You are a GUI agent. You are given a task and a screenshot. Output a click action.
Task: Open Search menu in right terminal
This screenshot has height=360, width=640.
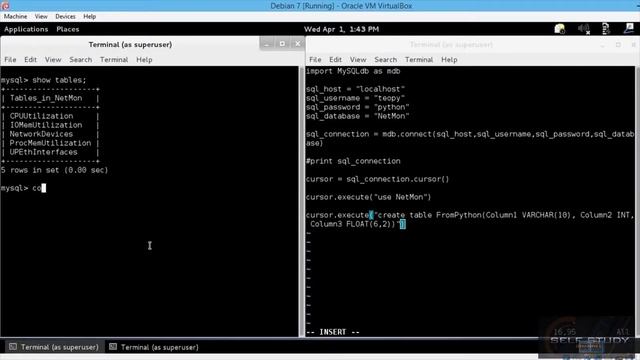pyautogui.click(x=385, y=60)
